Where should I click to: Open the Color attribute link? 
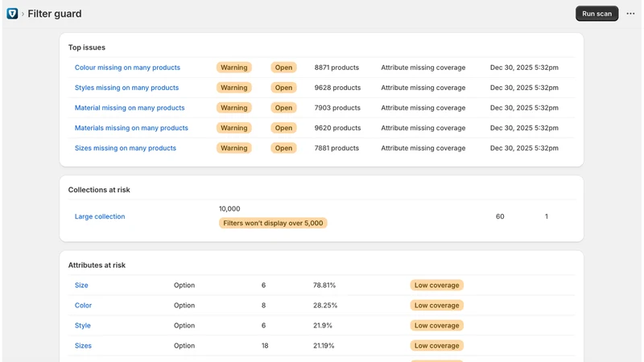(x=83, y=306)
